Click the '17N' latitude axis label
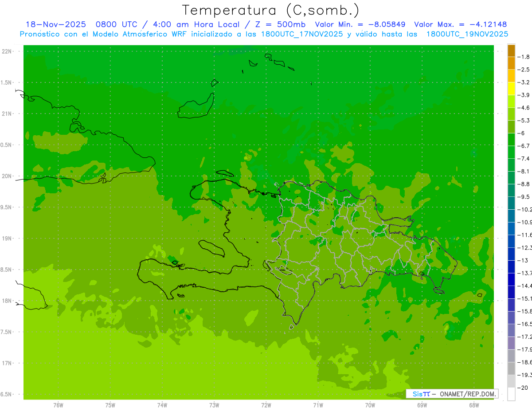 pos(7,363)
